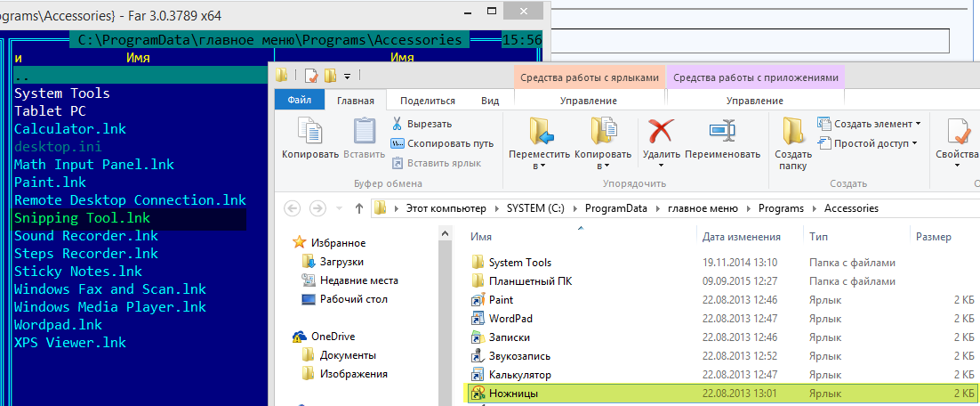Click the Свойства icon with checkmark
Screen dimensions: 980x406
coord(958,132)
